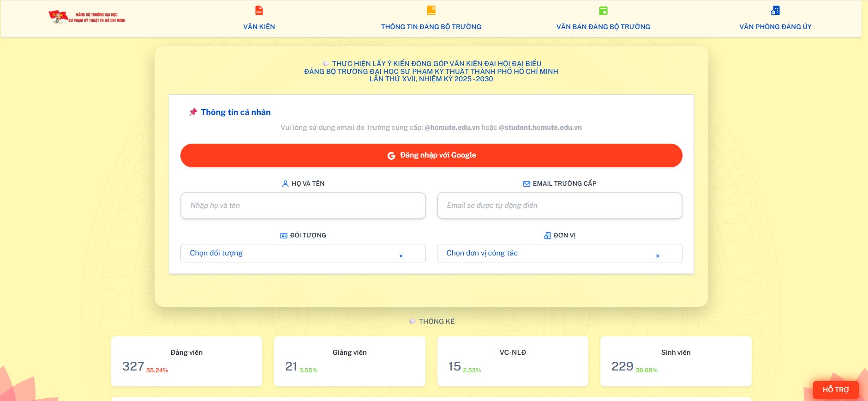
Task: Click the envelope icon beside EMAIL TRƯỜNG CẤP
Action: pos(527,184)
